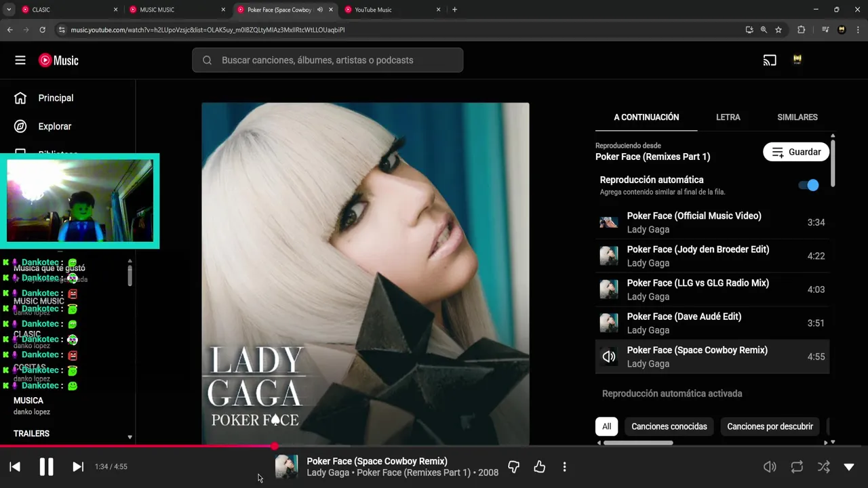The width and height of the screenshot is (868, 488).
Task: Seek using the red progress bar knob
Action: pos(274,446)
